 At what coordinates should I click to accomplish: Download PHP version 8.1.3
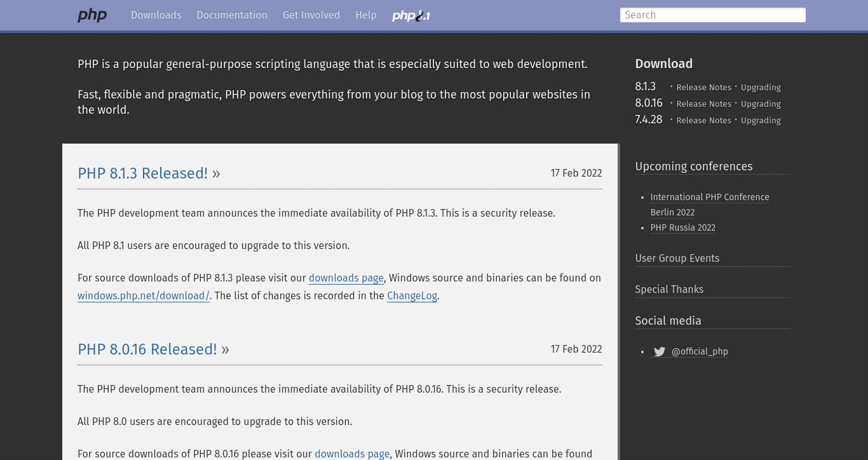click(646, 86)
